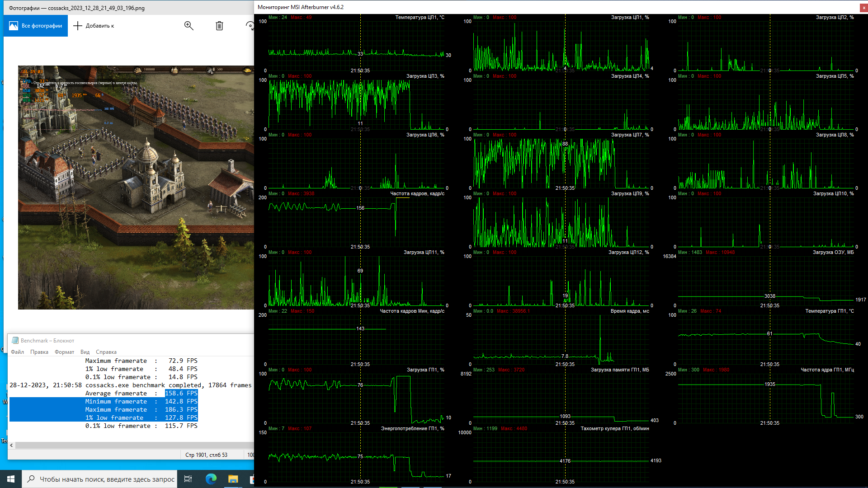Open the Формат menu in Notepad
The width and height of the screenshot is (868, 488).
[64, 352]
